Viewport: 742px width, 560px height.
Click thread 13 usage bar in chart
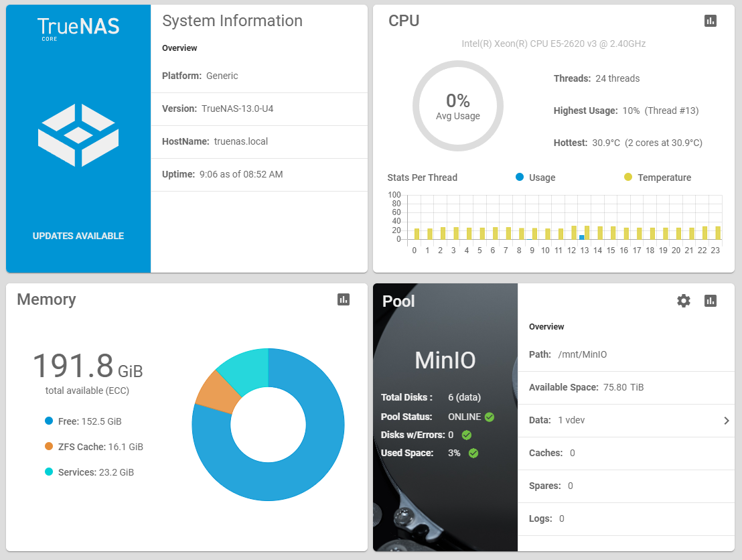(581, 237)
